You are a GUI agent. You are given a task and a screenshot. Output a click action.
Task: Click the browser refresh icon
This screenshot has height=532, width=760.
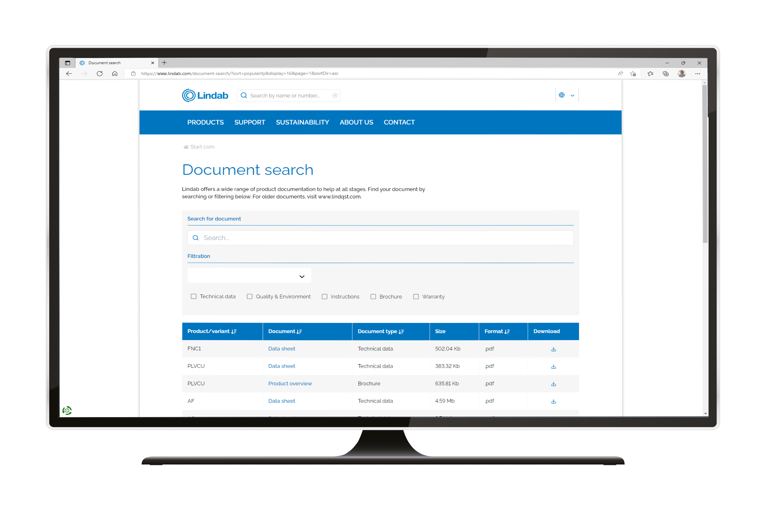[99, 74]
